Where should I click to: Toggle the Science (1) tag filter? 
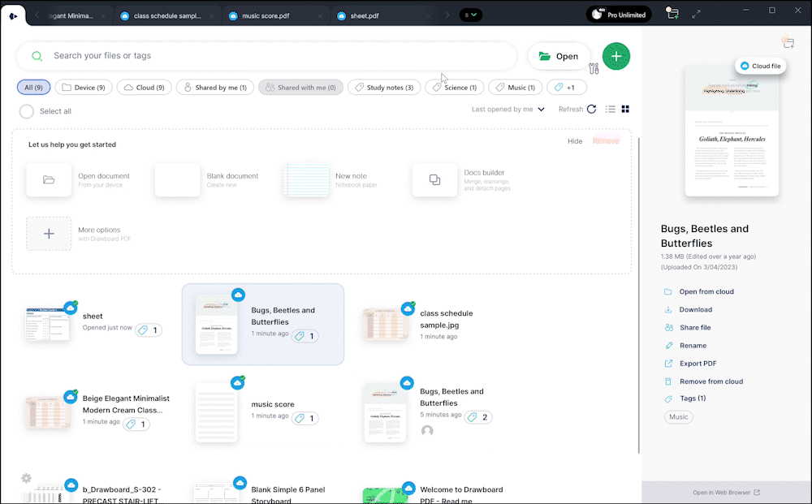(x=455, y=88)
